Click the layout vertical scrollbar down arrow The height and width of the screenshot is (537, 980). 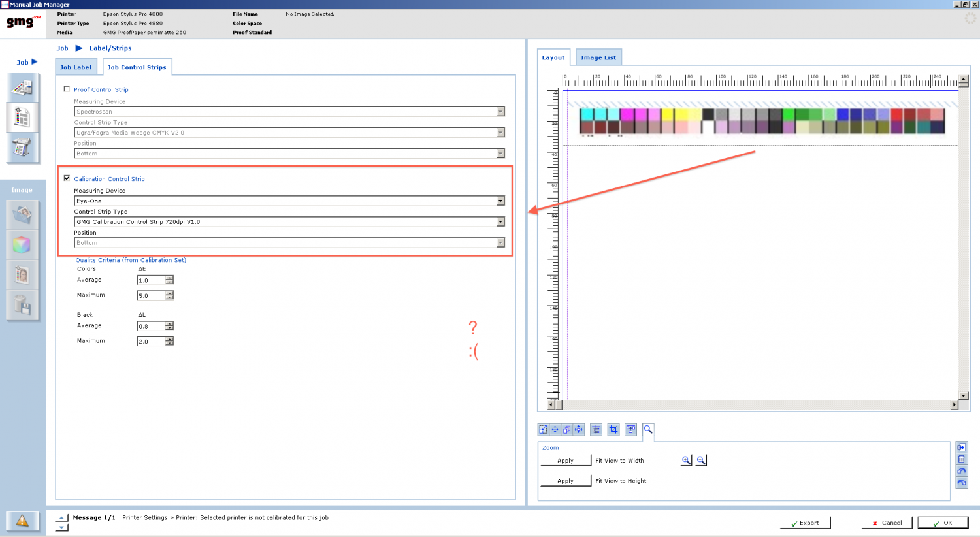[x=963, y=395]
